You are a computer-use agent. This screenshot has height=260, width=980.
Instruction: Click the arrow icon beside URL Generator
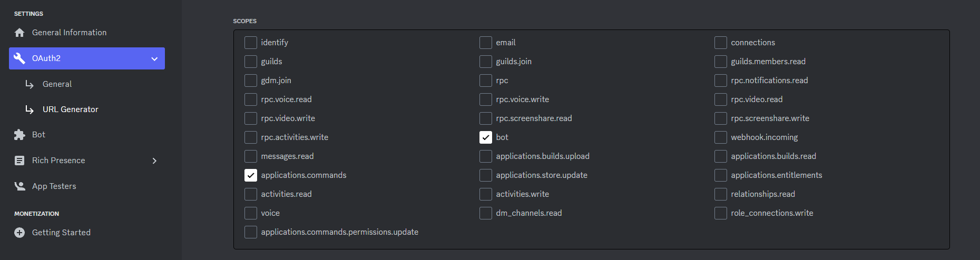click(x=30, y=109)
